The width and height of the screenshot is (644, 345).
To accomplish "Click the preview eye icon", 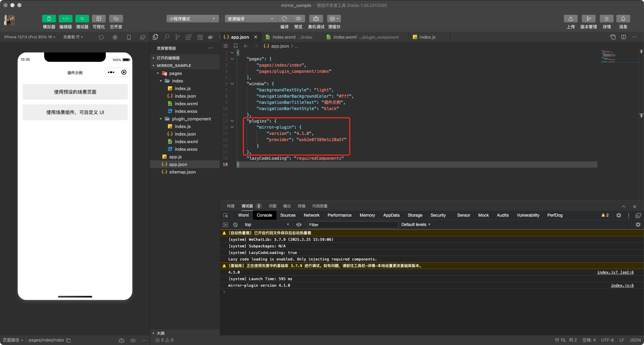I will (298, 19).
